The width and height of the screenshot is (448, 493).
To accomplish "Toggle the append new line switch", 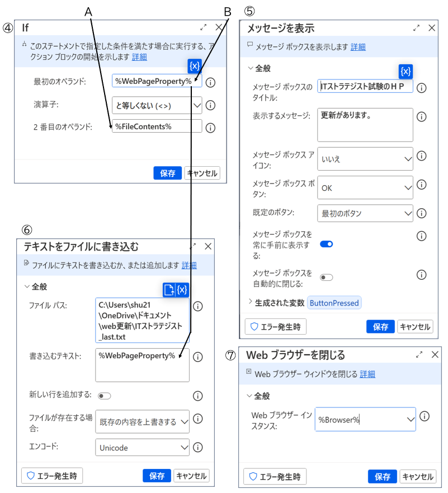I will click(x=105, y=396).
